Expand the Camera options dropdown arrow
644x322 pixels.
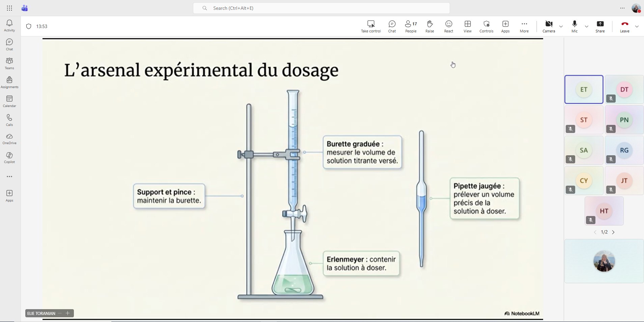(561, 26)
